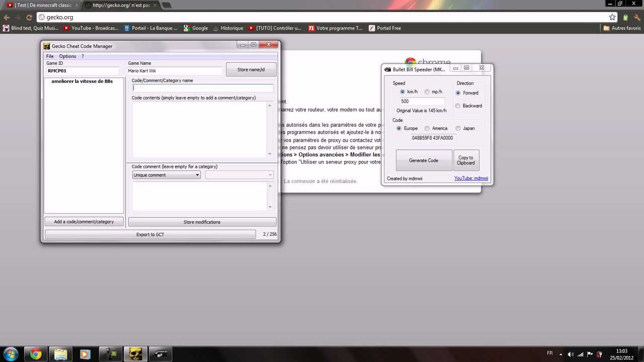Open the ? help menu in Gecko
Screen dimensions: 644x362
point(83,56)
